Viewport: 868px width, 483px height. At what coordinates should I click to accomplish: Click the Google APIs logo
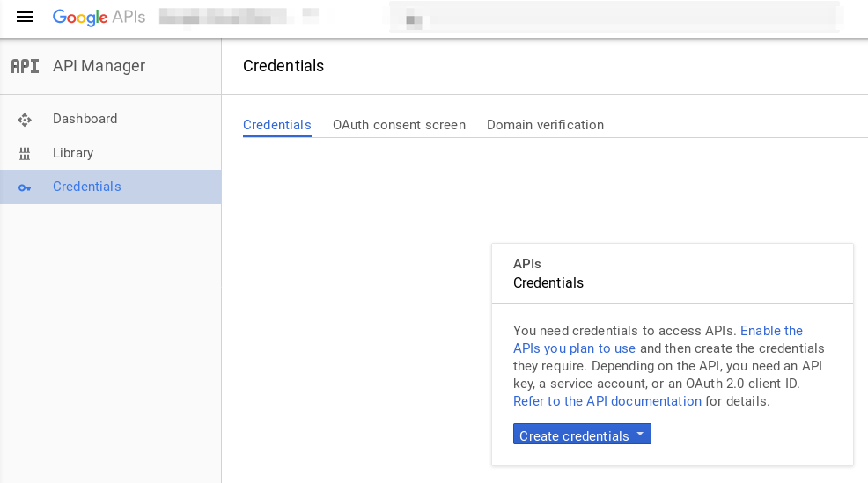tap(99, 17)
